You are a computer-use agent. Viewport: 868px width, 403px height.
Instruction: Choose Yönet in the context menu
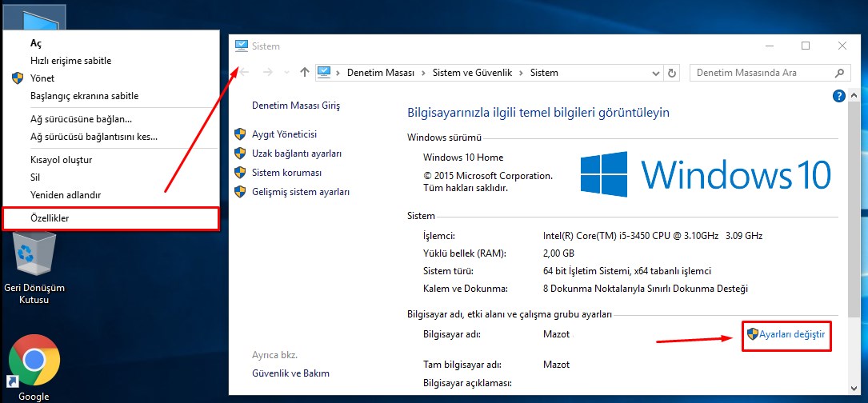pyautogui.click(x=41, y=78)
